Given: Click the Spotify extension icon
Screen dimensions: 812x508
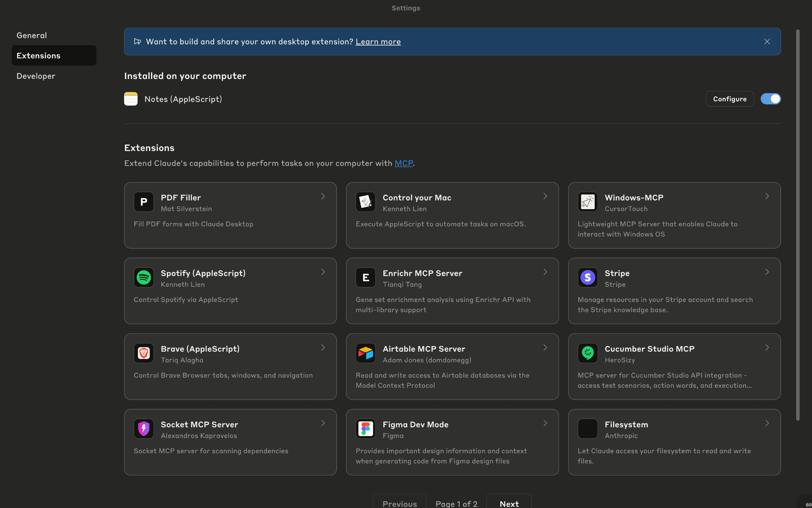Looking at the screenshot, I should tap(144, 277).
